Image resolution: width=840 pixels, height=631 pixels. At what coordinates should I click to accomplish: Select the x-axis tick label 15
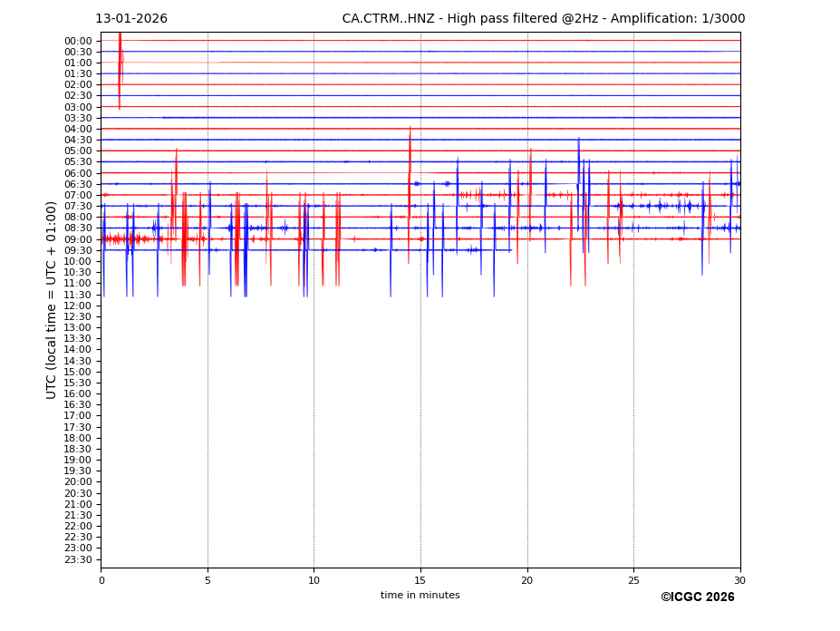point(420,580)
